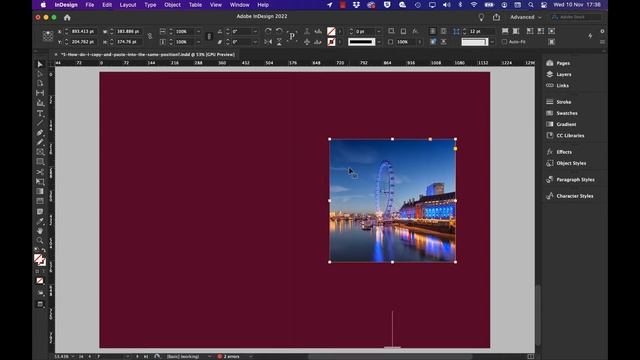
Task: Open the Object menu
Action: [x=172, y=5]
